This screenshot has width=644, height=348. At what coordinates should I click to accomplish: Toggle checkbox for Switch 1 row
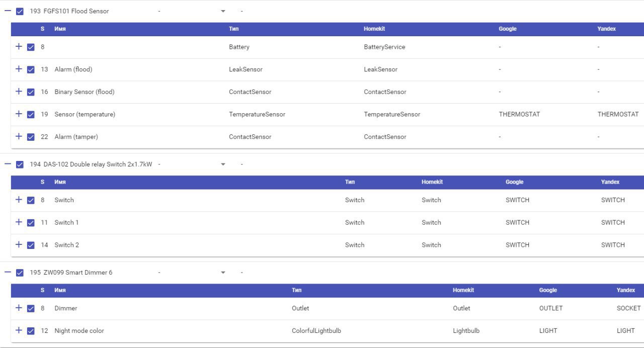[x=31, y=223]
